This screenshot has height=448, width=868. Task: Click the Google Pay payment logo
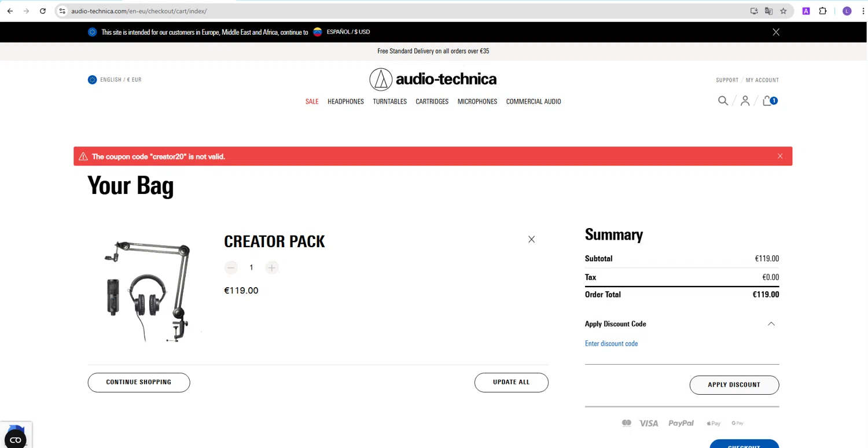pos(737,424)
